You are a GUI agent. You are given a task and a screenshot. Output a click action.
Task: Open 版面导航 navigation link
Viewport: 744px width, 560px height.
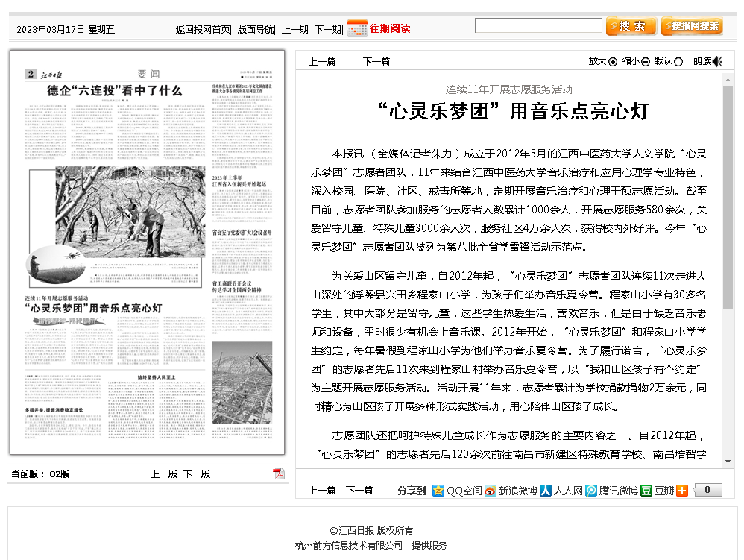(x=255, y=29)
